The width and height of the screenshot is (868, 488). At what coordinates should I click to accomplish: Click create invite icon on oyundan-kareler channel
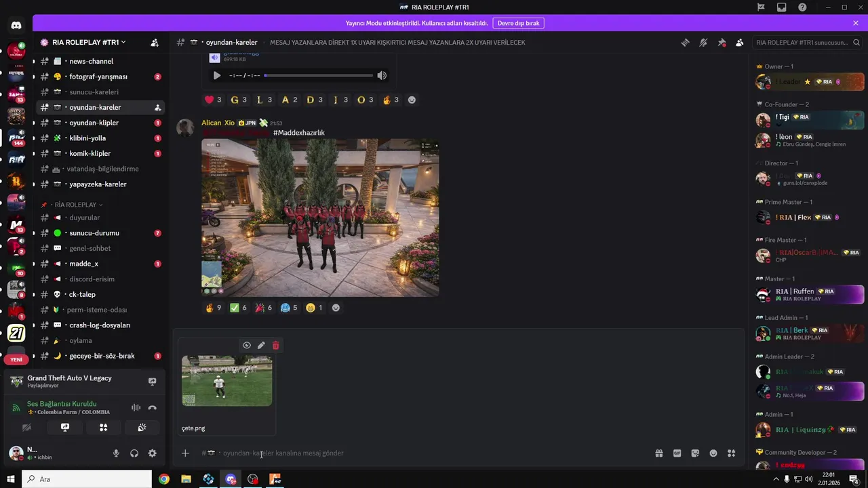tap(157, 107)
